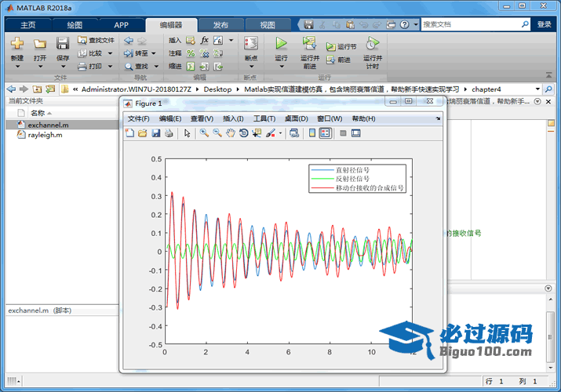Switch to the 绘图 ribbon tab
This screenshot has width=561, height=392.
tap(75, 24)
